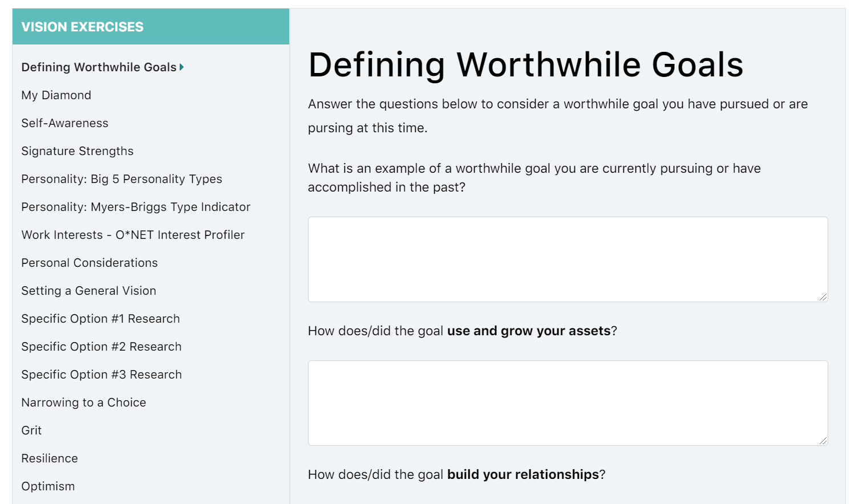Viewport: 859px width, 504px height.
Task: Open the Personal Considerations exercise
Action: (x=90, y=263)
